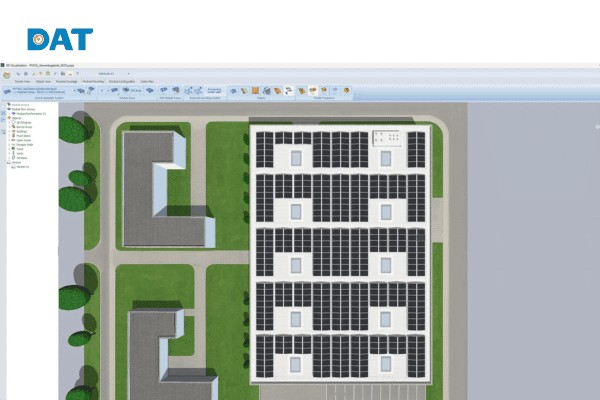Click the two-line text button in external mounting group
Screen dimensions: 600x400
pyautogui.click(x=214, y=91)
